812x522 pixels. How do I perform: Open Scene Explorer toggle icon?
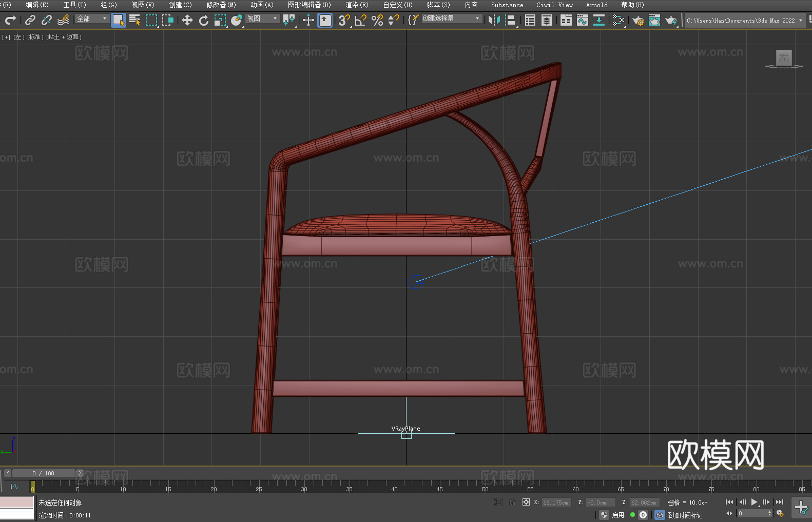(530, 20)
